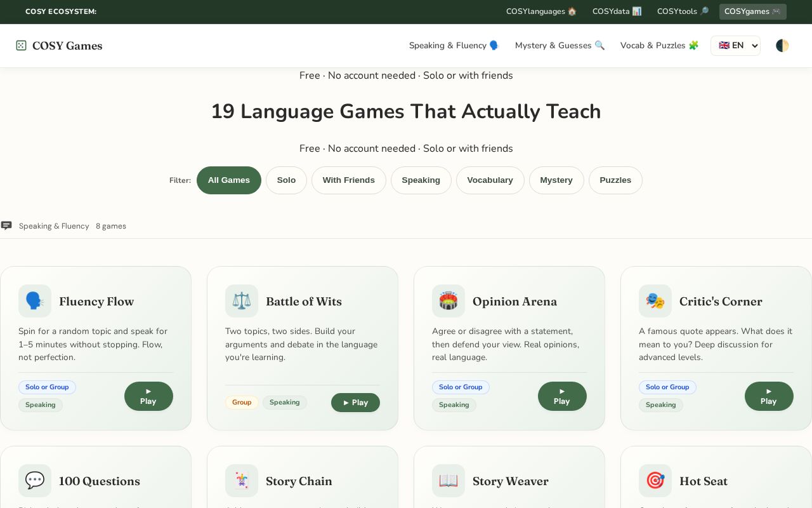Play the Fluency Flow game
This screenshot has width=812, height=508.
[148, 396]
